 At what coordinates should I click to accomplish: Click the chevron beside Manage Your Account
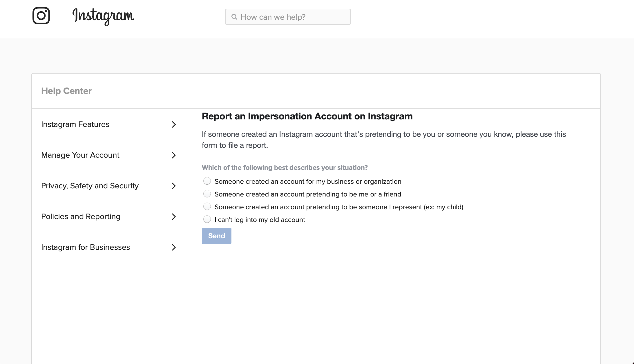tap(174, 155)
